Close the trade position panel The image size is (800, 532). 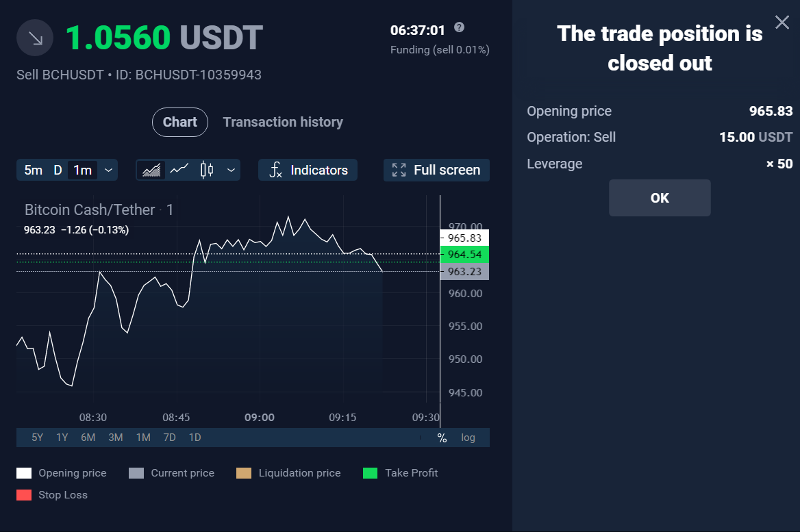[782, 22]
